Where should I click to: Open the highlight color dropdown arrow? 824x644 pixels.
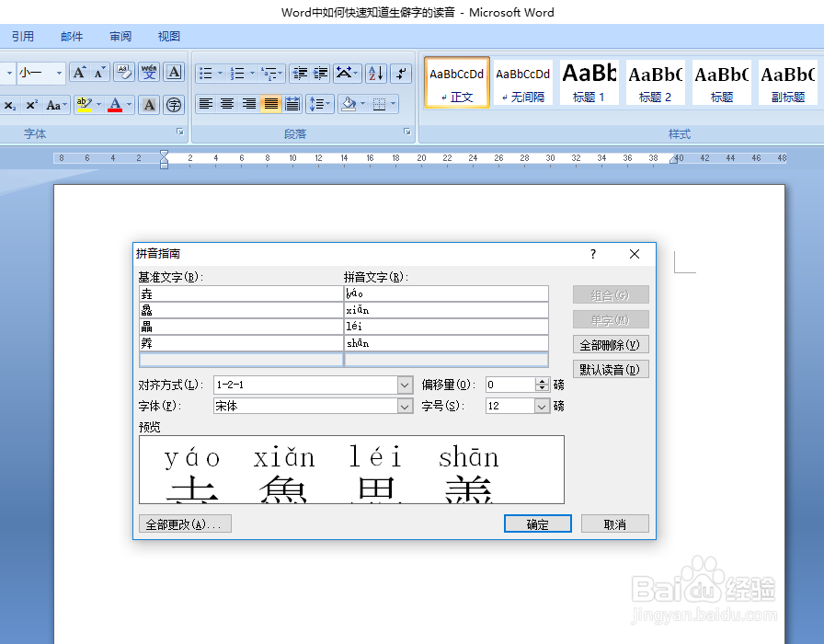[98, 105]
